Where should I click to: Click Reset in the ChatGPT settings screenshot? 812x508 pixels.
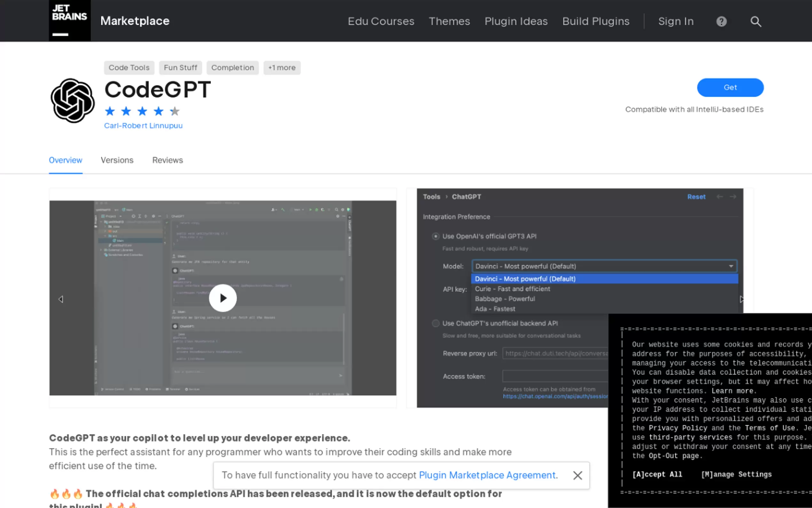696,197
